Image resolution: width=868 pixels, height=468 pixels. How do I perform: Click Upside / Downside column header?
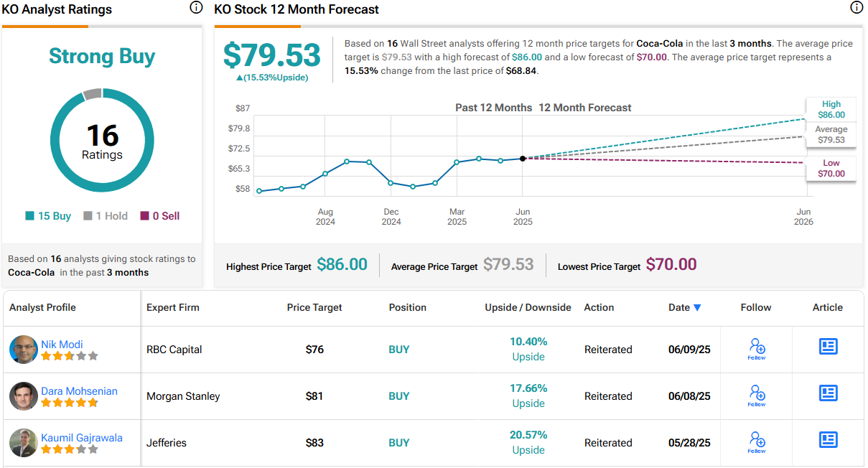tap(528, 307)
